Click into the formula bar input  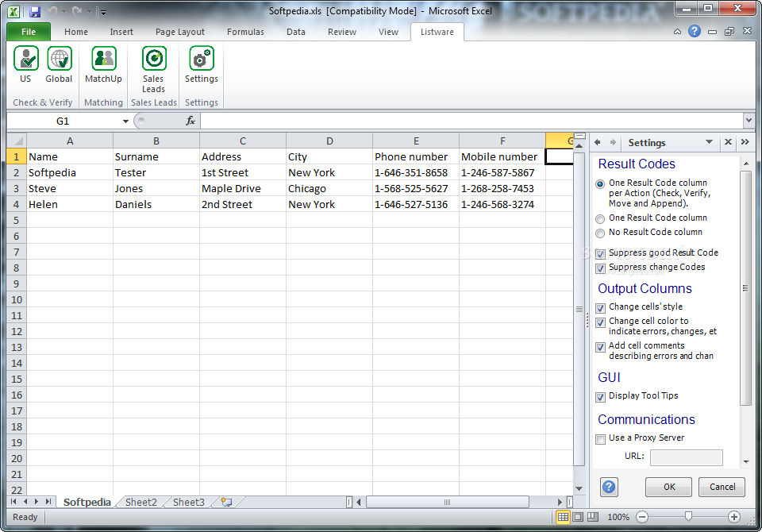(471, 121)
